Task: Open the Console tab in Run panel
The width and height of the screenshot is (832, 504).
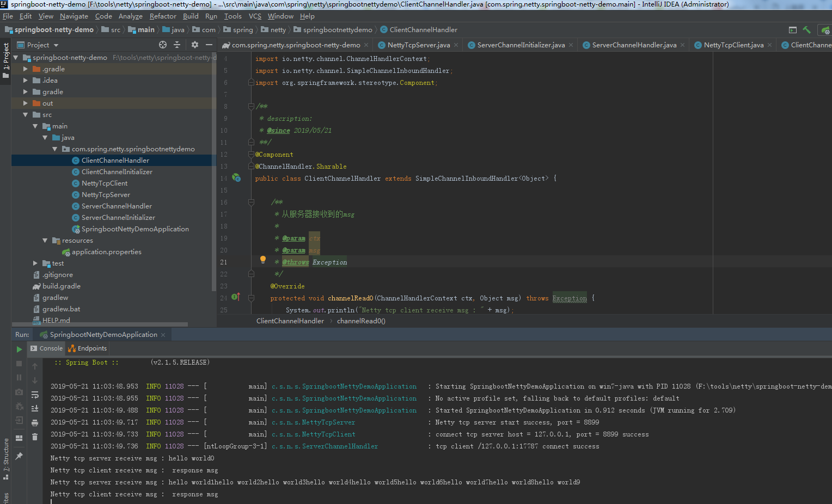Action: [47, 348]
